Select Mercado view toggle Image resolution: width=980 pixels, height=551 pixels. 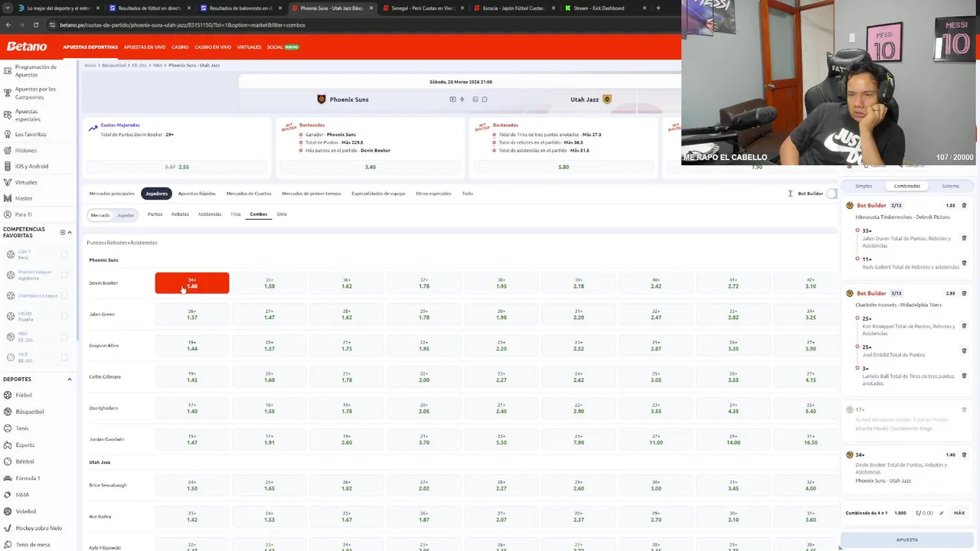[100, 215]
